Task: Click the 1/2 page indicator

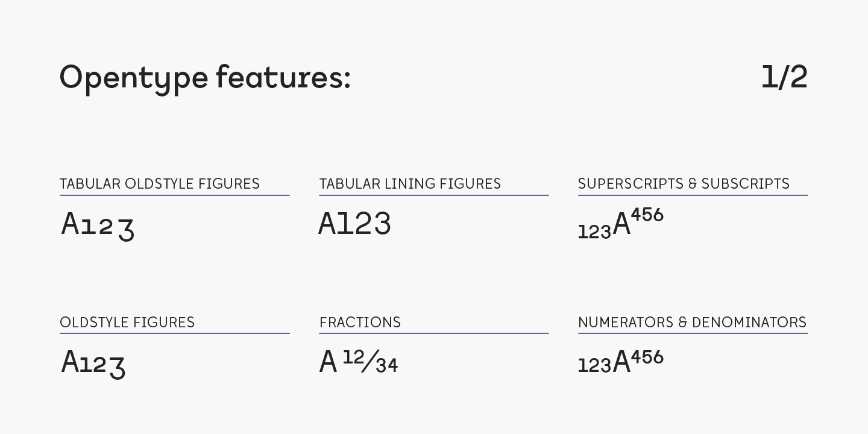Action: pos(784,77)
